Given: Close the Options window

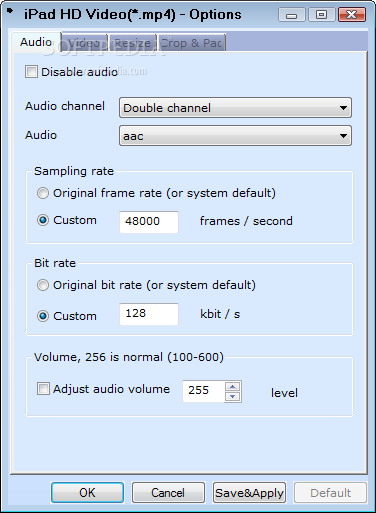Looking at the screenshot, I should coord(352,15).
